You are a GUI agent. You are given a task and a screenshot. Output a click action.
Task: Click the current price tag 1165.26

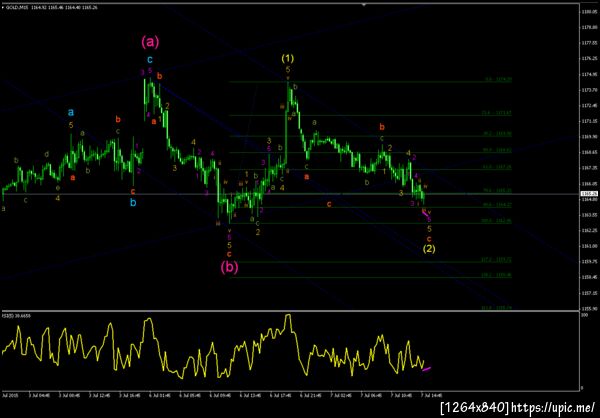coord(589,193)
